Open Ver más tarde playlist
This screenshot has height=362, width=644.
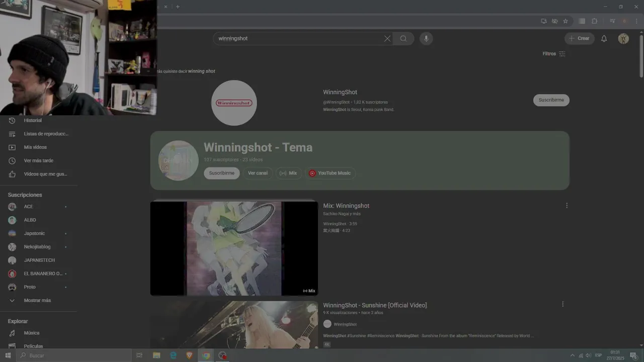point(39,161)
